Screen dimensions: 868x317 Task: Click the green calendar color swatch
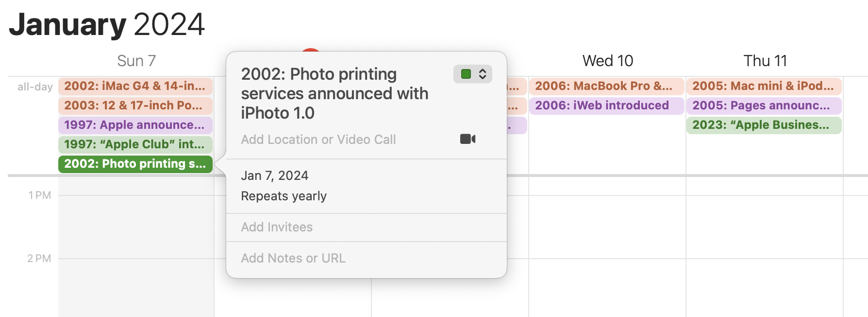[x=466, y=74]
